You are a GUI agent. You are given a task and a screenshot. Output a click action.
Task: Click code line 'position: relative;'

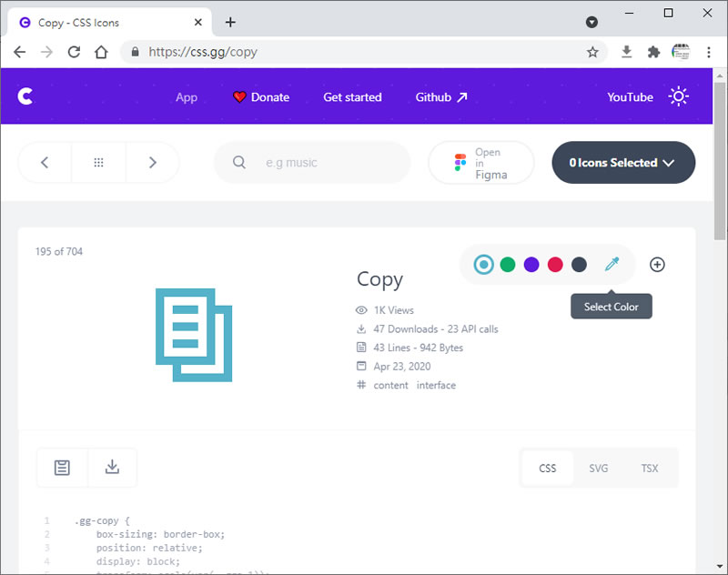149,548
